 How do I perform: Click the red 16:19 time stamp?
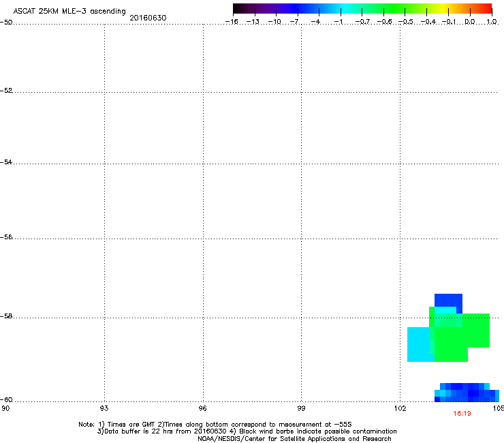point(462,414)
